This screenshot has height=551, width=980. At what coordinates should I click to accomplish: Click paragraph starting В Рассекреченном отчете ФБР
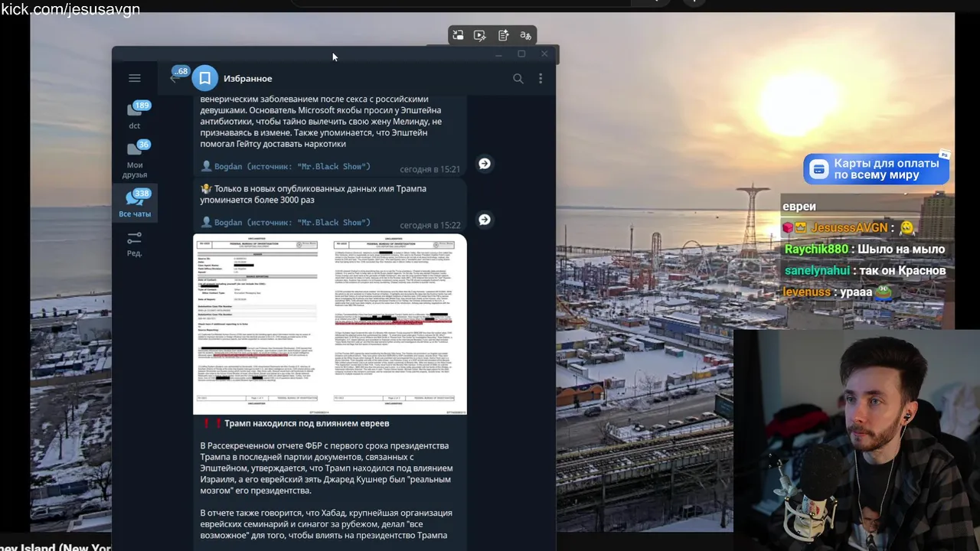click(x=326, y=468)
